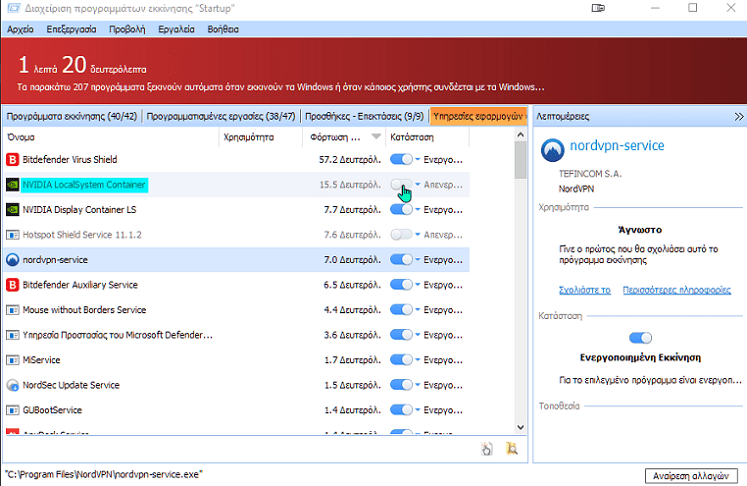Click the large NordVPN logo in details
Viewport: 747px width, 486px height.
[x=553, y=150]
